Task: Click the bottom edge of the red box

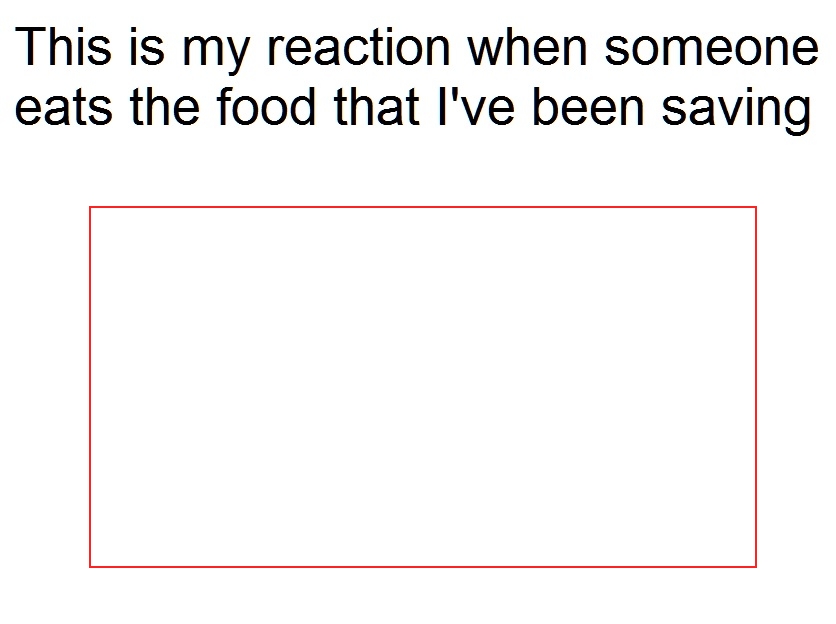Action: (423, 566)
